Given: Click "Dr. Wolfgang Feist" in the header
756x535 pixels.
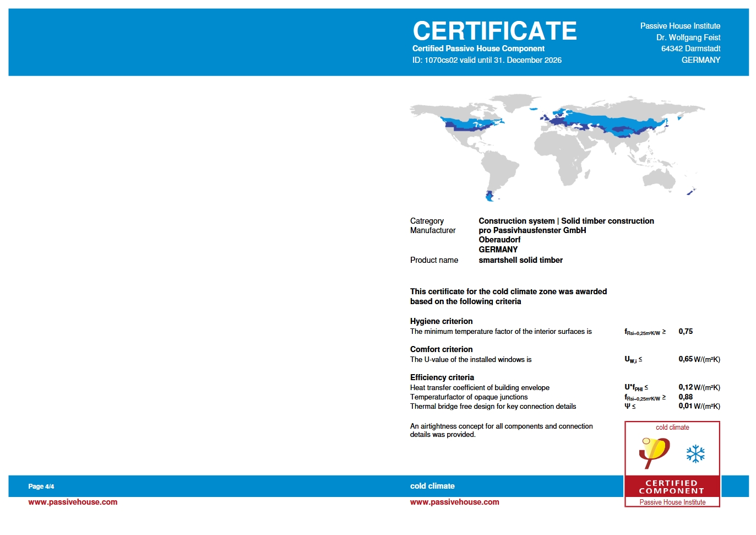Looking at the screenshot, I should 688,37.
